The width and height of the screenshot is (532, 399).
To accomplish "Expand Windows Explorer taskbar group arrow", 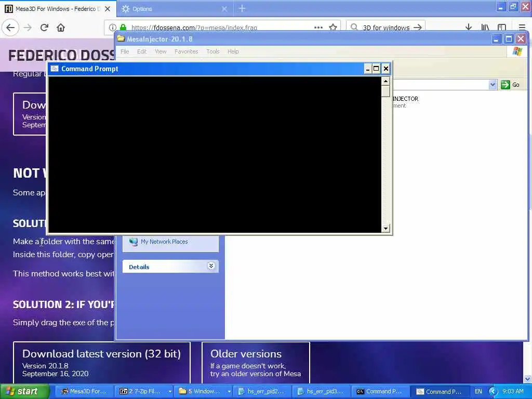I will (229, 392).
